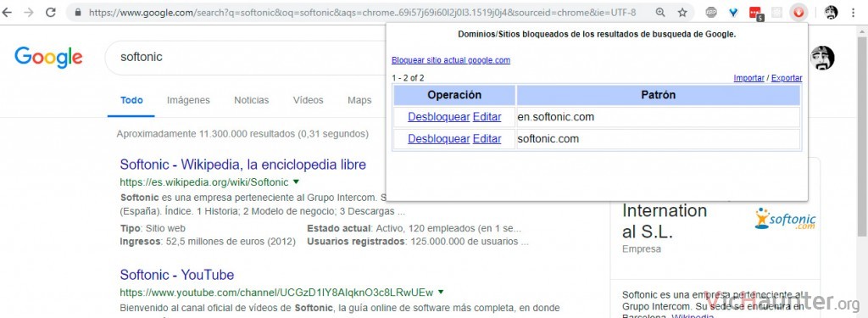Click the browser address bar URL
Viewport: 868px width, 318px height.
tap(362, 12)
